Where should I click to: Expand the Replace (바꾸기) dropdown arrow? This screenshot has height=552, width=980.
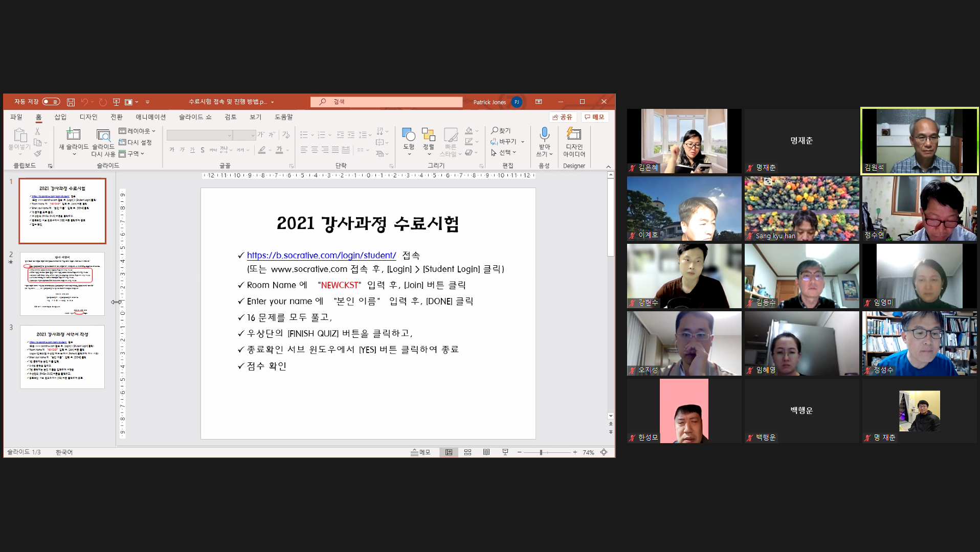pyautogui.click(x=522, y=142)
